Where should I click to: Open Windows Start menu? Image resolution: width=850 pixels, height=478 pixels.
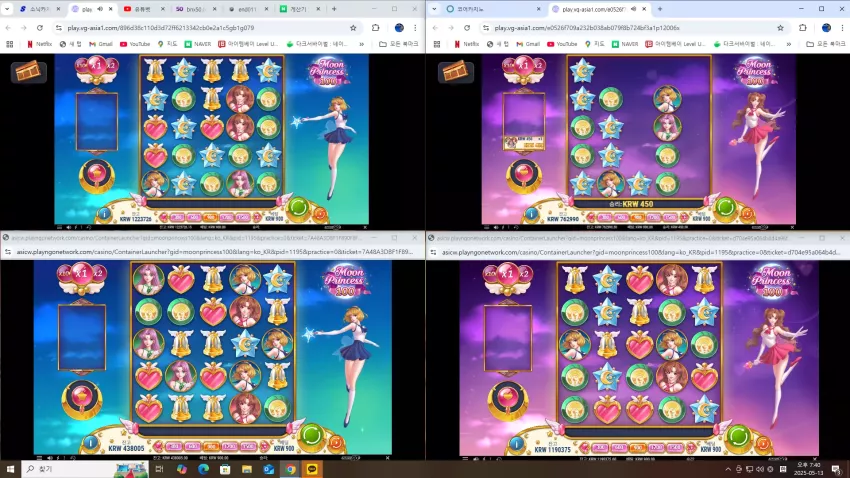click(x=10, y=469)
